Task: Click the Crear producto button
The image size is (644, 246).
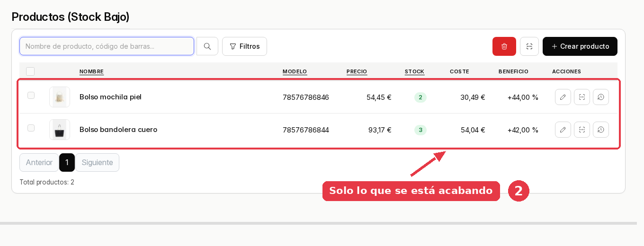Action: pyautogui.click(x=580, y=46)
